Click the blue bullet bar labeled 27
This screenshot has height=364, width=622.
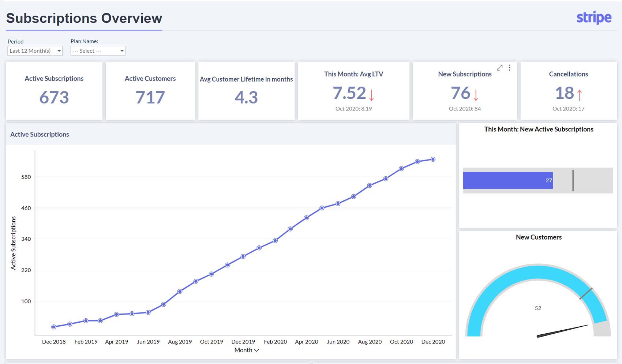pos(508,180)
